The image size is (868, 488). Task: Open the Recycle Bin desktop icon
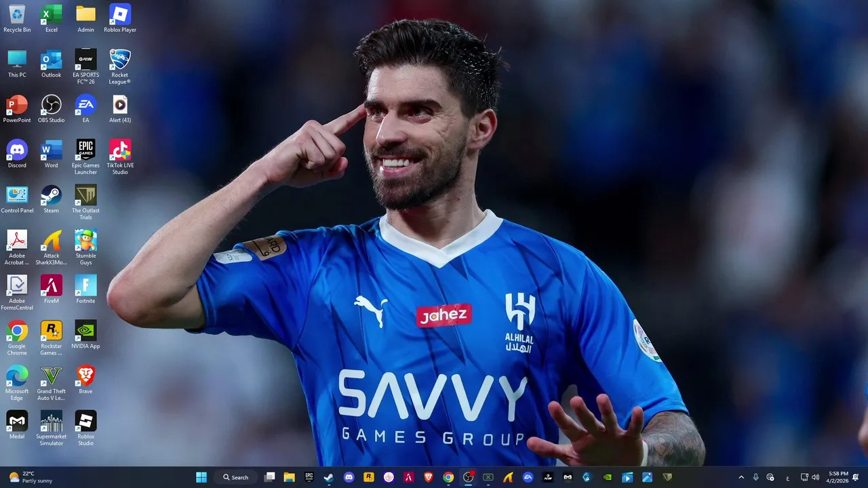click(x=17, y=18)
